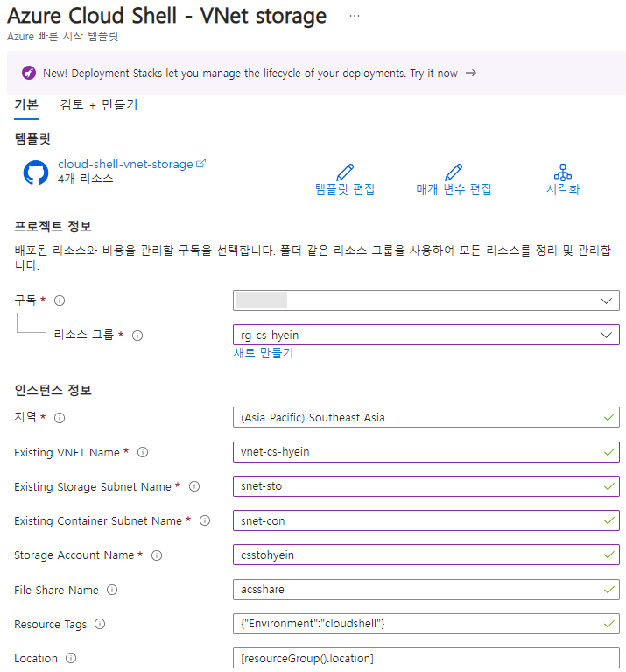Show info tooltip for Location
Screen dimensions: 626x672
pyautogui.click(x=71, y=658)
